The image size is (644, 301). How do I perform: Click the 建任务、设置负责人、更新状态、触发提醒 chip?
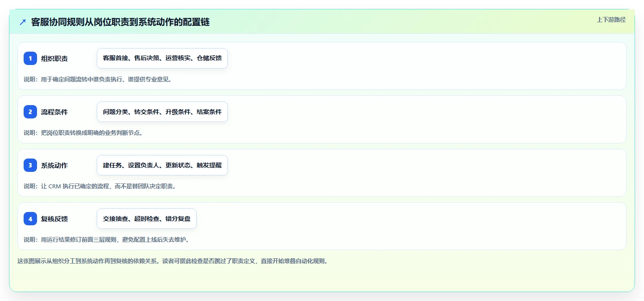coord(162,165)
